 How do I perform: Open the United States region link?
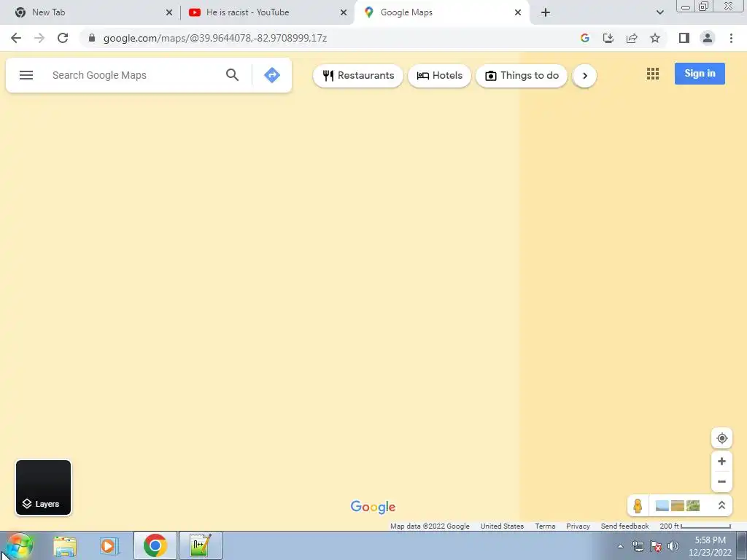click(x=502, y=526)
